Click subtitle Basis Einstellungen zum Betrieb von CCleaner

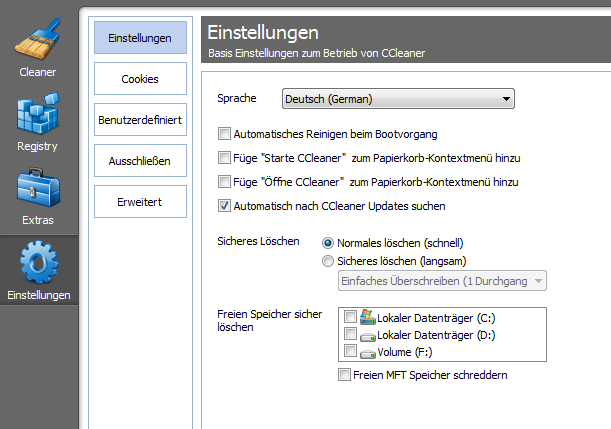click(316, 53)
